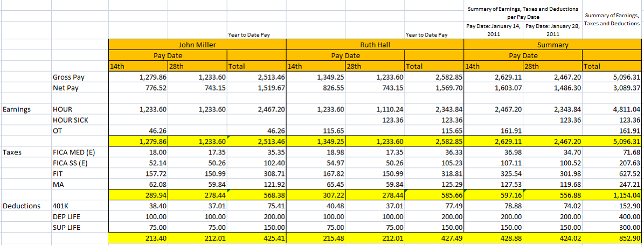This screenshot has height=246, width=644.
Task: Click the 401K cell 38.40
Action: point(138,206)
